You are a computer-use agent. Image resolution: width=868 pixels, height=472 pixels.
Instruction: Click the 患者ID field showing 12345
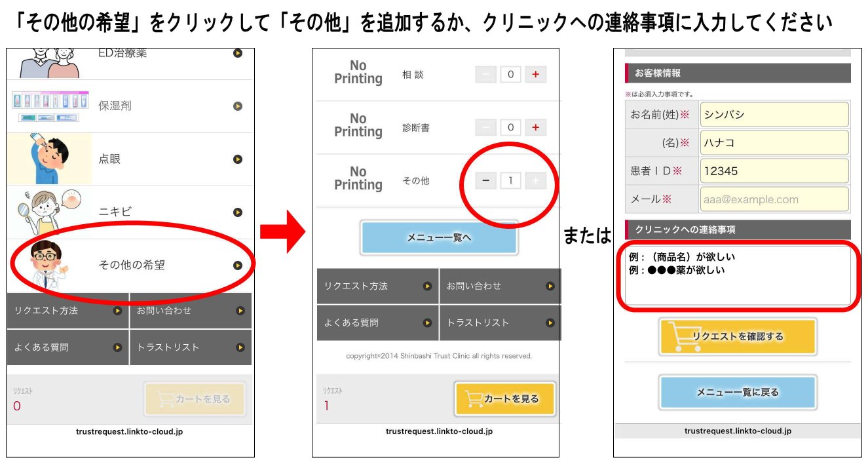774,171
